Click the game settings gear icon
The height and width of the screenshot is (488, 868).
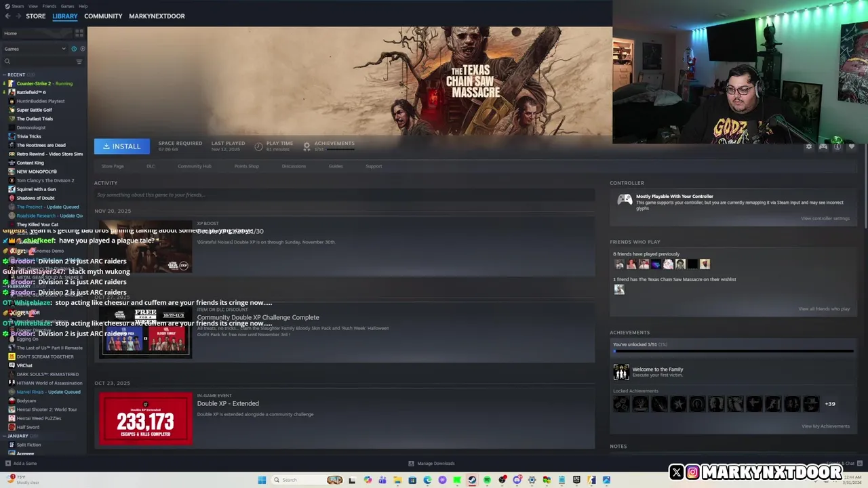(x=808, y=146)
